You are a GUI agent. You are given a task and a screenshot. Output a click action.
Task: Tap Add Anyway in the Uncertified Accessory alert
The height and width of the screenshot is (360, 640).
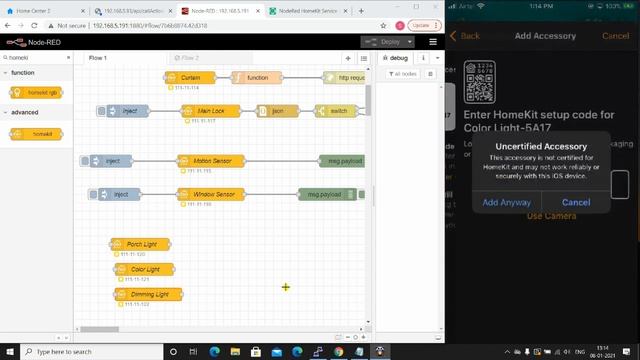[x=507, y=202]
